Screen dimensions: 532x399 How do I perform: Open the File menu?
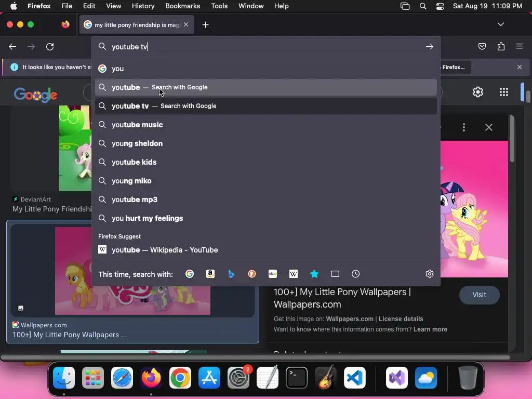(67, 6)
